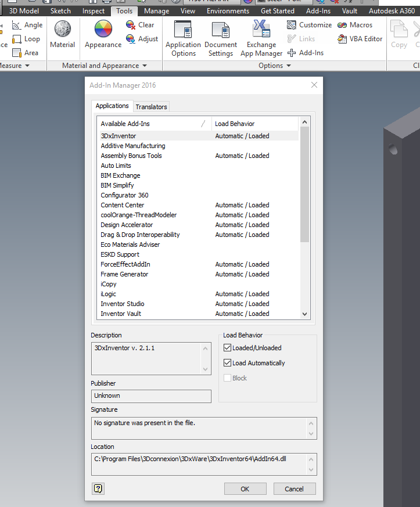Screen dimensions: 420x507
Task: Select Configurator 360 add-in
Action: (199, 195)
